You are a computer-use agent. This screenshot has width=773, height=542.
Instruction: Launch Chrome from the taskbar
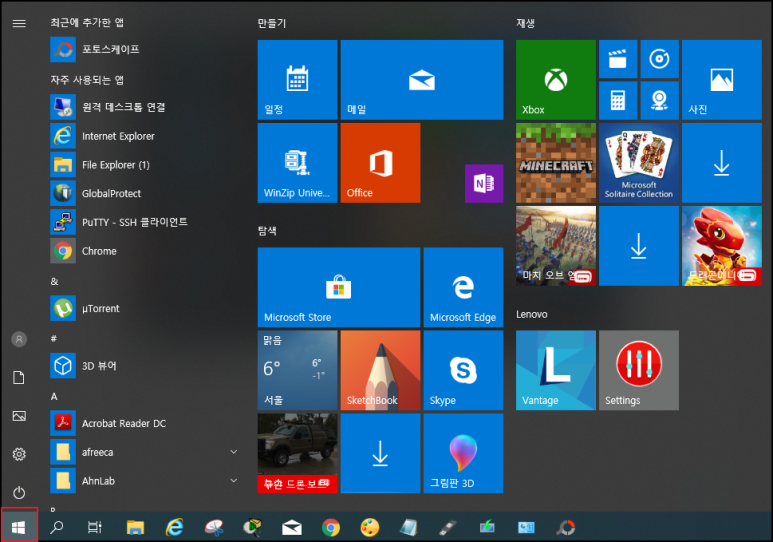tap(331, 528)
